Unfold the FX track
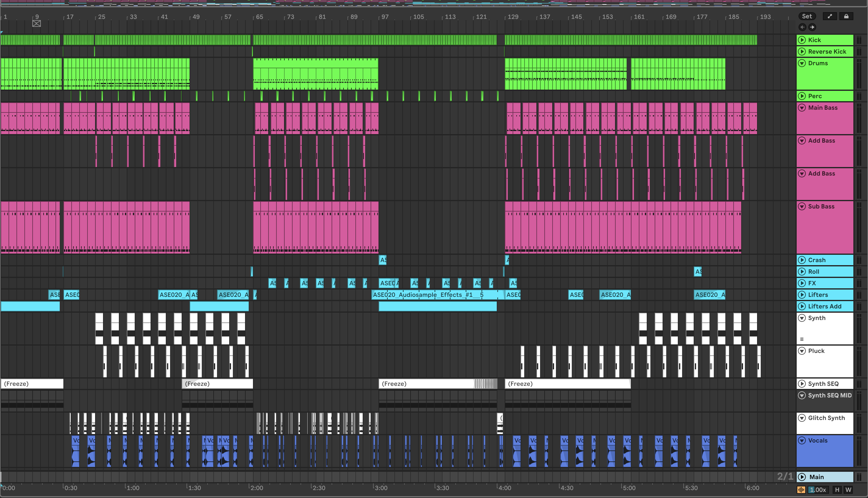The height and width of the screenshot is (498, 868). tap(802, 283)
